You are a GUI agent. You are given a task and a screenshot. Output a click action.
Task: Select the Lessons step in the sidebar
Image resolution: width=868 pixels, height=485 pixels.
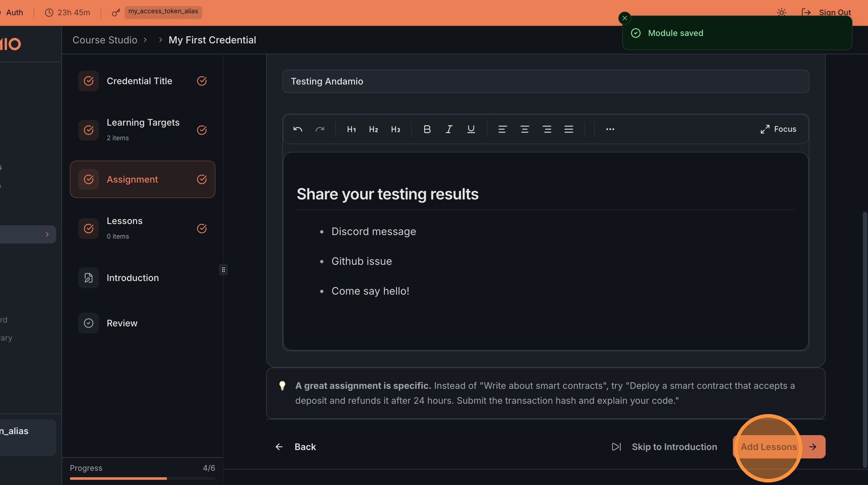pos(142,228)
